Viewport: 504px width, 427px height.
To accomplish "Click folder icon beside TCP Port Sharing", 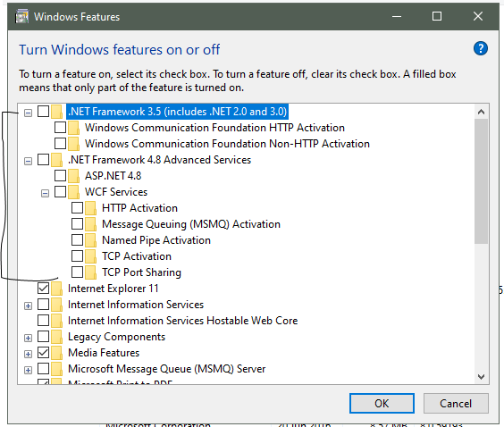I will [x=91, y=272].
